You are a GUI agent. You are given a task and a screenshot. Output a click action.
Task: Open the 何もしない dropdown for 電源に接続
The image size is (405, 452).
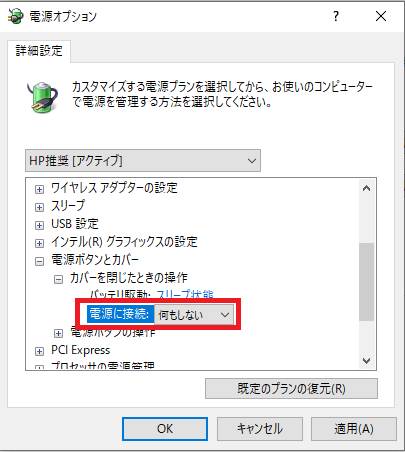pyautogui.click(x=194, y=315)
